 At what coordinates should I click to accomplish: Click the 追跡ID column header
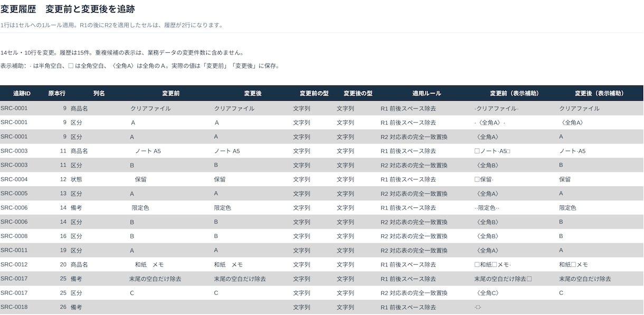22,93
